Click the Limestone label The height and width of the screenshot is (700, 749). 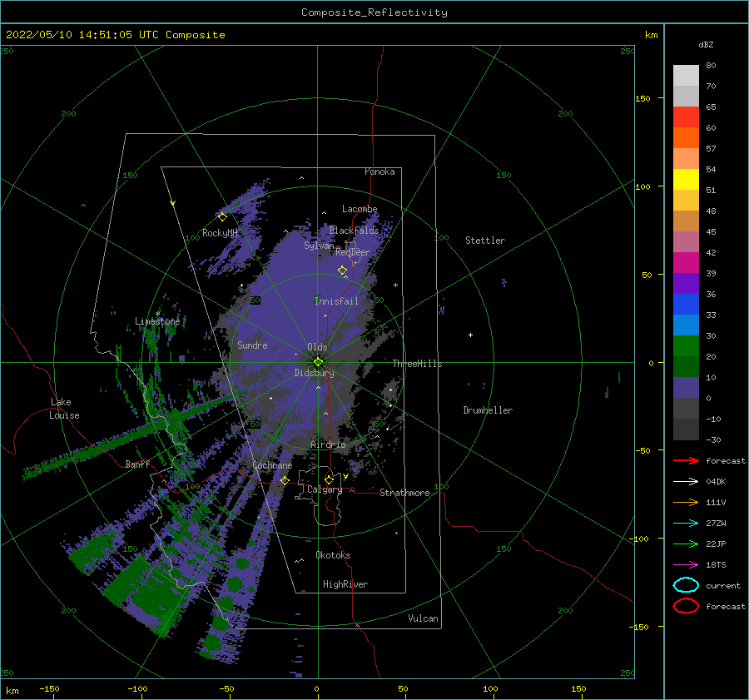point(157,321)
